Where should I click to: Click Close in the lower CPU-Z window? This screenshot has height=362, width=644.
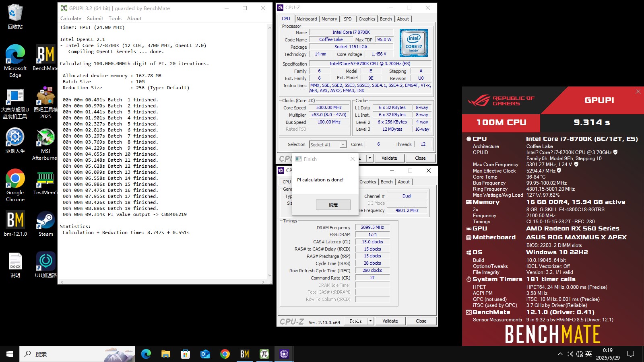tap(421, 321)
